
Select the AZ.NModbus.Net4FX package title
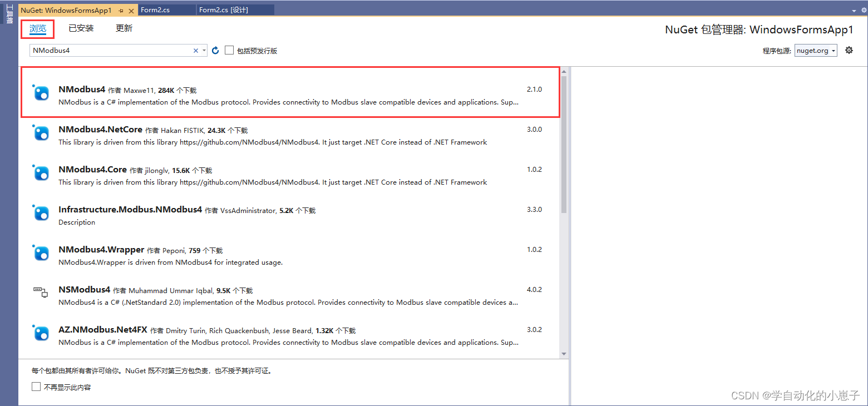click(103, 330)
